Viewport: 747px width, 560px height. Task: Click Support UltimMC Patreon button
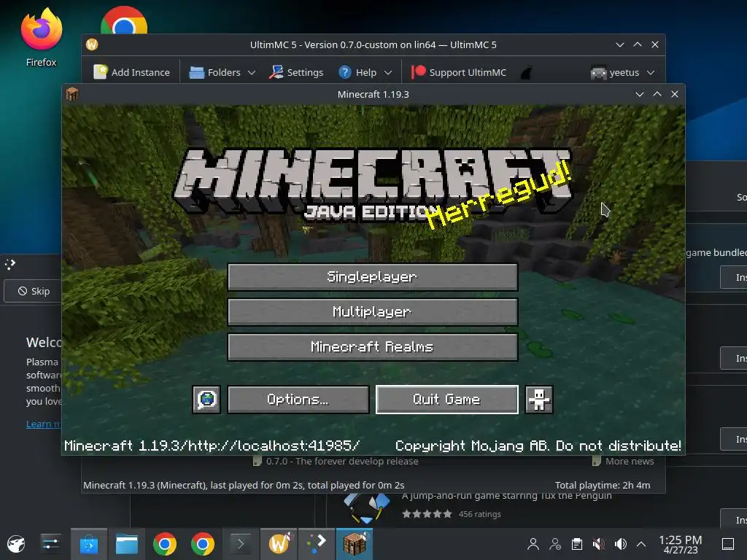coord(459,72)
